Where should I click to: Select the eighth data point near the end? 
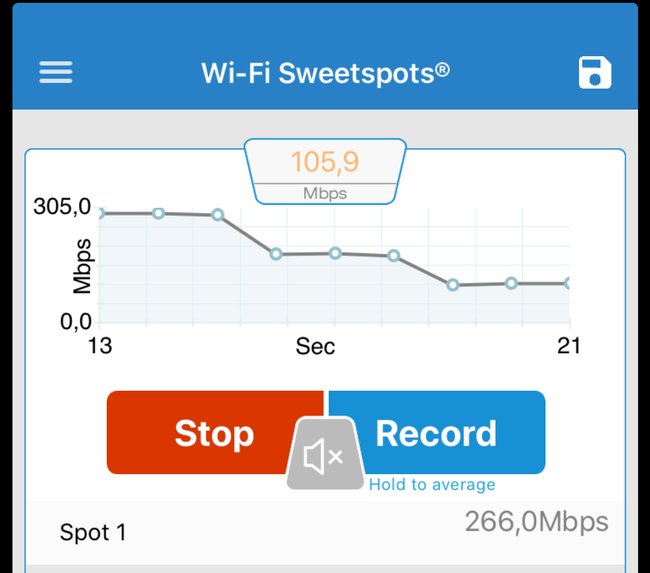(511, 284)
